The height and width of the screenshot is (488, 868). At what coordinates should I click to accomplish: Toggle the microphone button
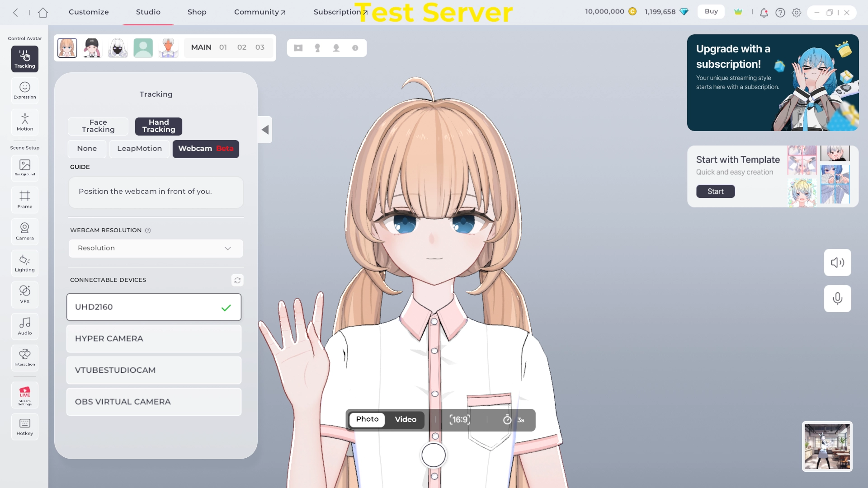click(x=837, y=299)
